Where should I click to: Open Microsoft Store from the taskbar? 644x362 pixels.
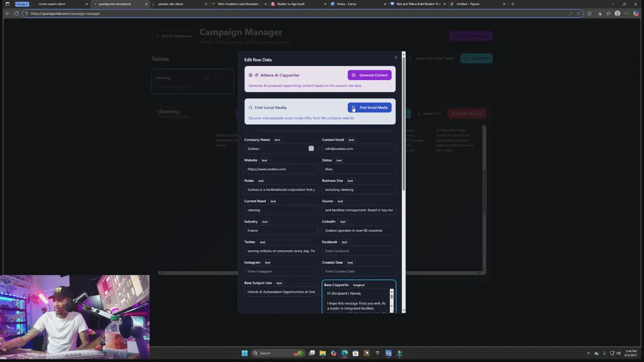click(356, 353)
